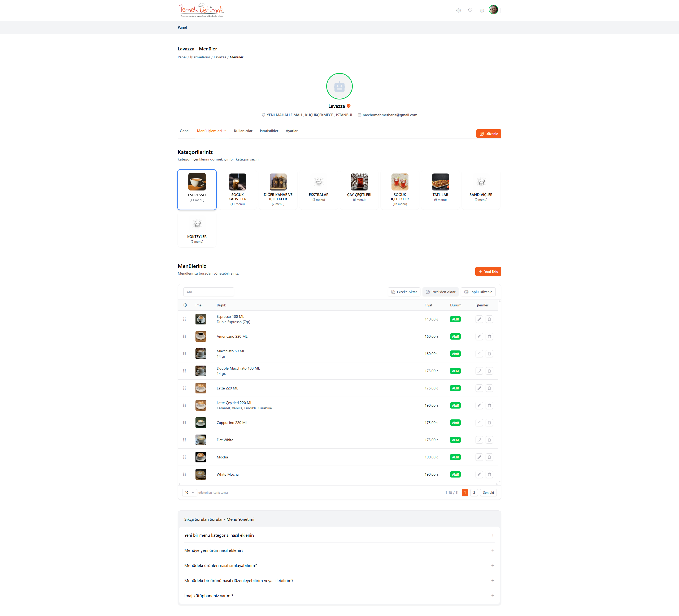Edit the Espresso 100 ML menu item
Viewport: 679px width, 616px height.
(479, 319)
